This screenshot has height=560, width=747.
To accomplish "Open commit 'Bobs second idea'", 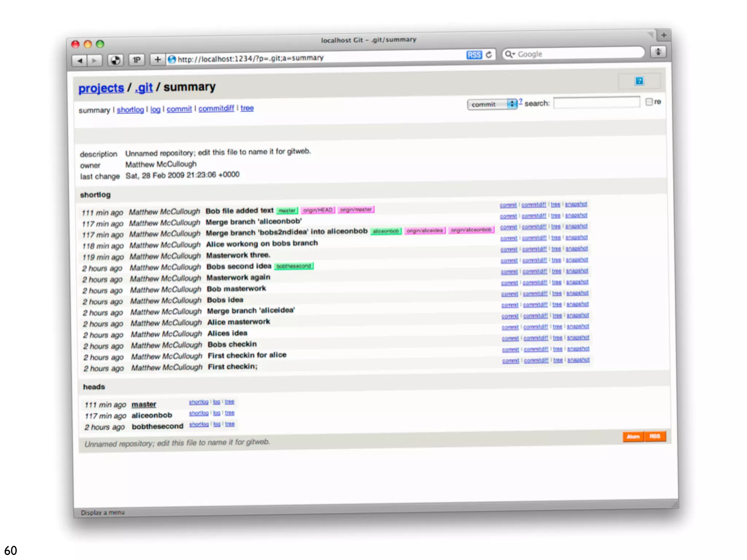I will (239, 266).
